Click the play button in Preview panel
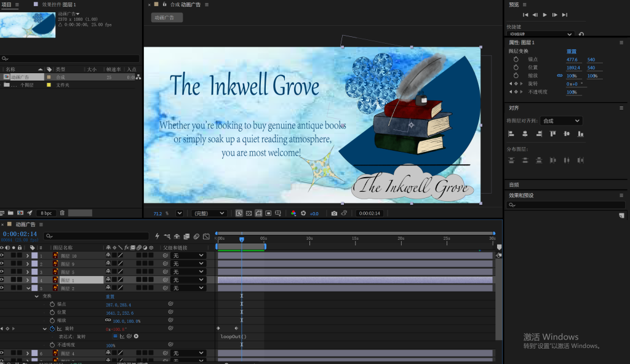Screen dimensions: 630x364 coord(545,15)
